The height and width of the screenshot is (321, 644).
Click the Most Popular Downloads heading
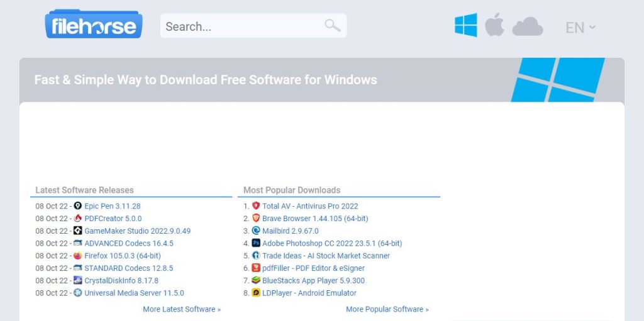(x=292, y=190)
